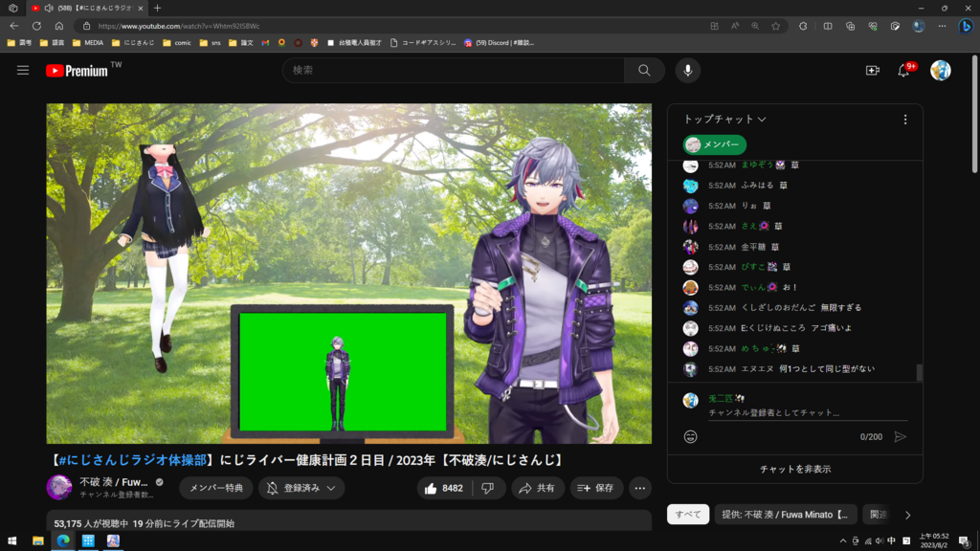This screenshot has height=551, width=980.
Task: Mute the tab via speaker icon
Action: [49, 8]
